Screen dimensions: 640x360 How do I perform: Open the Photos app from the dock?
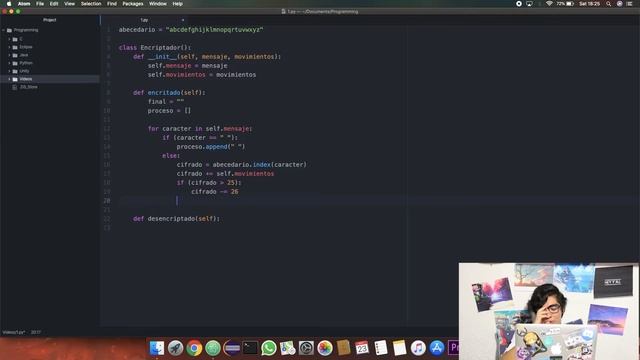(325, 348)
